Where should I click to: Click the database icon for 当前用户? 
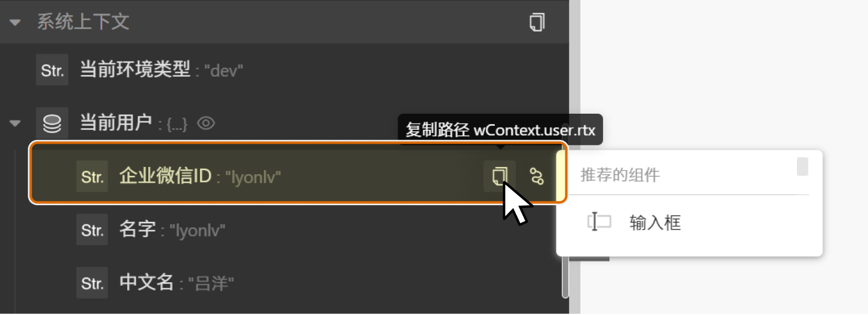pyautogui.click(x=52, y=123)
